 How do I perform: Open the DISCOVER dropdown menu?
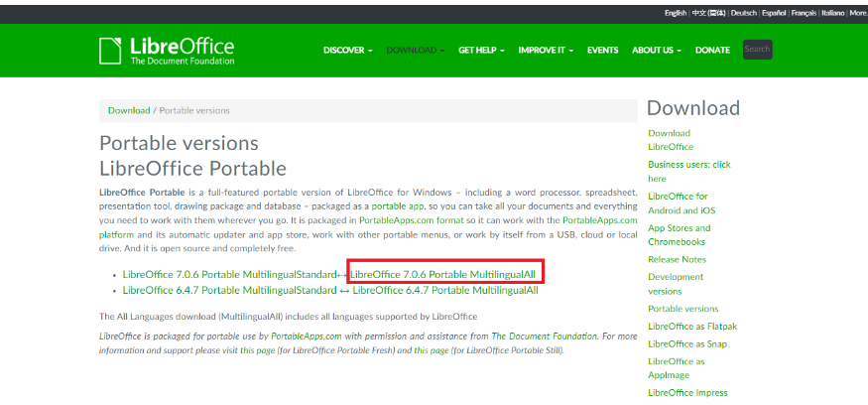347,51
